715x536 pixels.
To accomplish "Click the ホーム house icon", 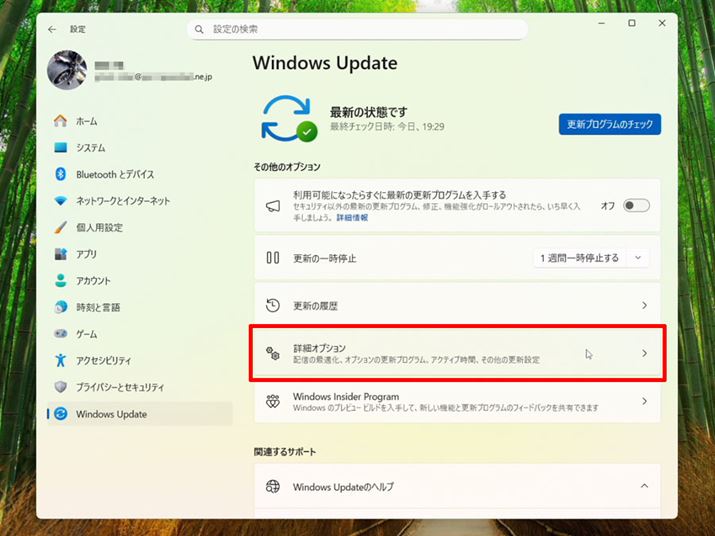I will (x=60, y=121).
